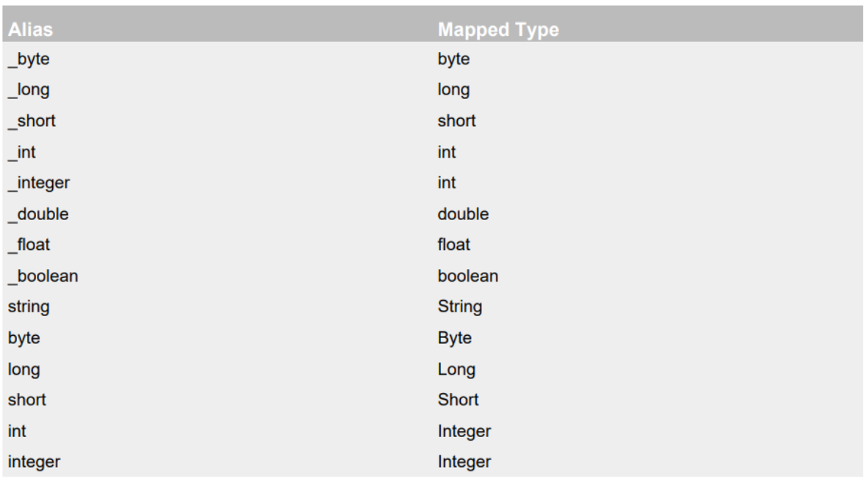Screen dimensions: 868x481
Task: Click the Alias column header
Action: pos(30,29)
